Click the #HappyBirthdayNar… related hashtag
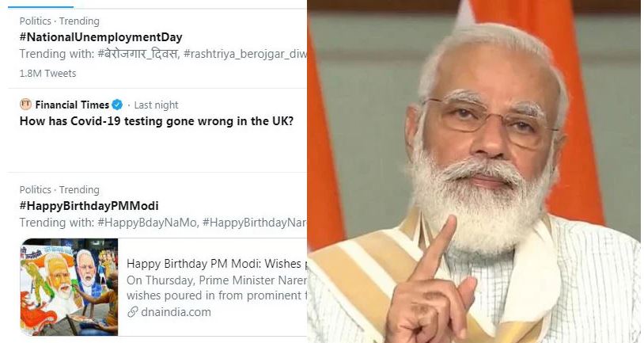Screen dimensions: 644x343 click(254, 223)
